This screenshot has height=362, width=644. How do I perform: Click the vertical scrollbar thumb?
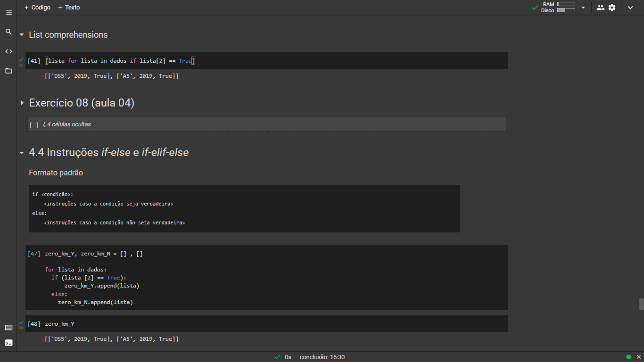point(641,304)
